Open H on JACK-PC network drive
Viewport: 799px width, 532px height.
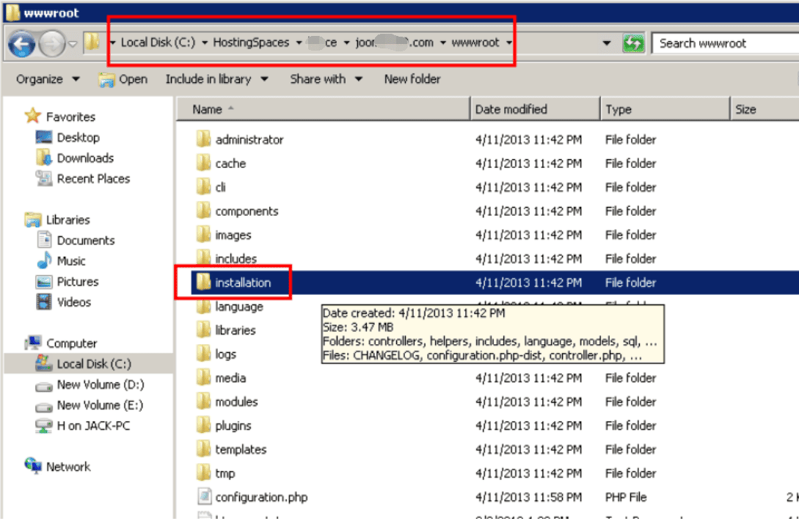tap(82, 426)
